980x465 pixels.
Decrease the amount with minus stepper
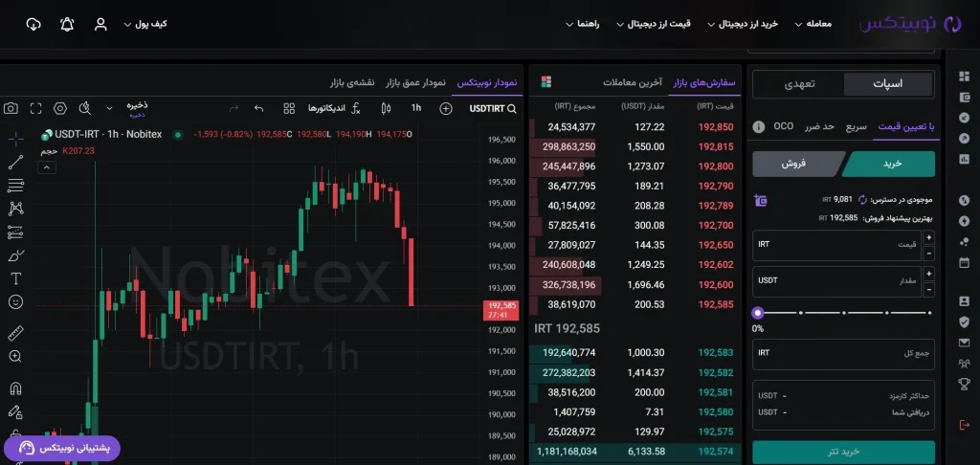(928, 290)
